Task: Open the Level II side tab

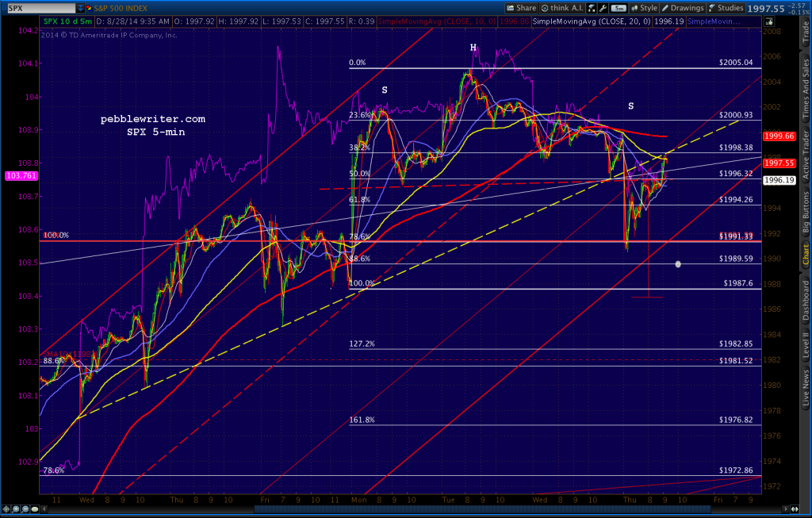Action: coord(806,346)
